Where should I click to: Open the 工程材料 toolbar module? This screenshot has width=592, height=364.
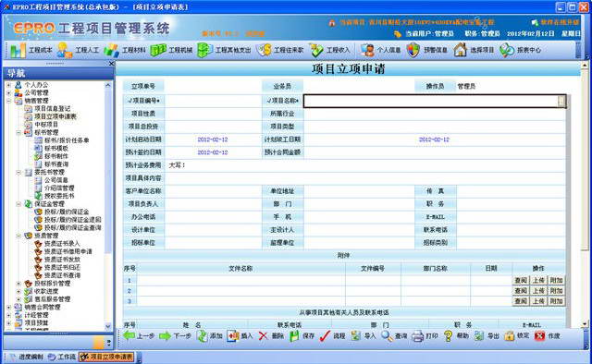[124, 50]
